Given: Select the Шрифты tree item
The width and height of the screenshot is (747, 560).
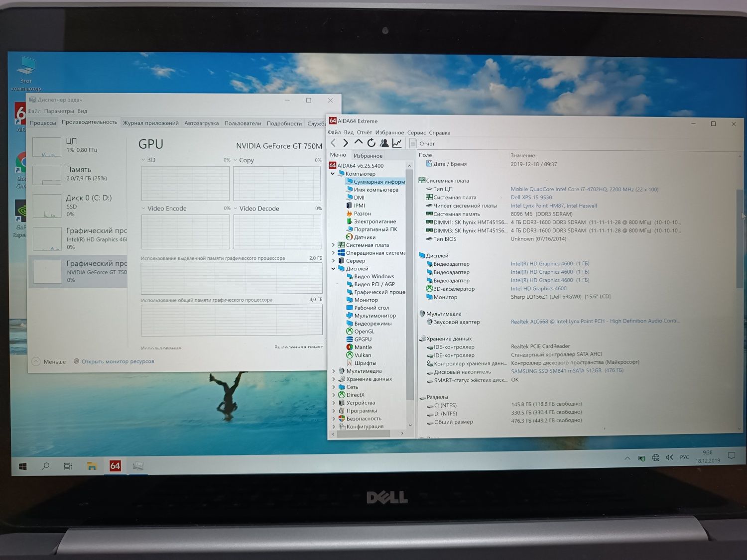Looking at the screenshot, I should point(362,363).
